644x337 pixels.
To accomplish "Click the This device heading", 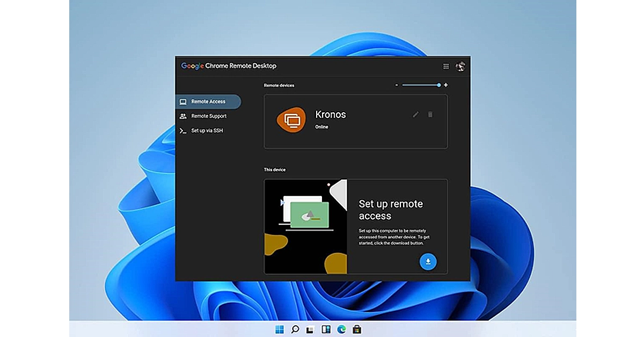I will pyautogui.click(x=275, y=170).
